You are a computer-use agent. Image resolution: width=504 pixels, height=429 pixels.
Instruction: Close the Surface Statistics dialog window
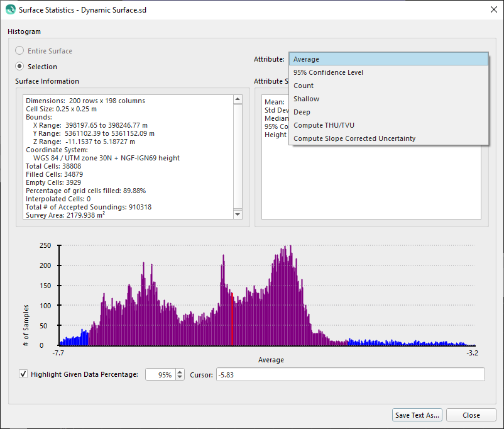[x=491, y=10]
